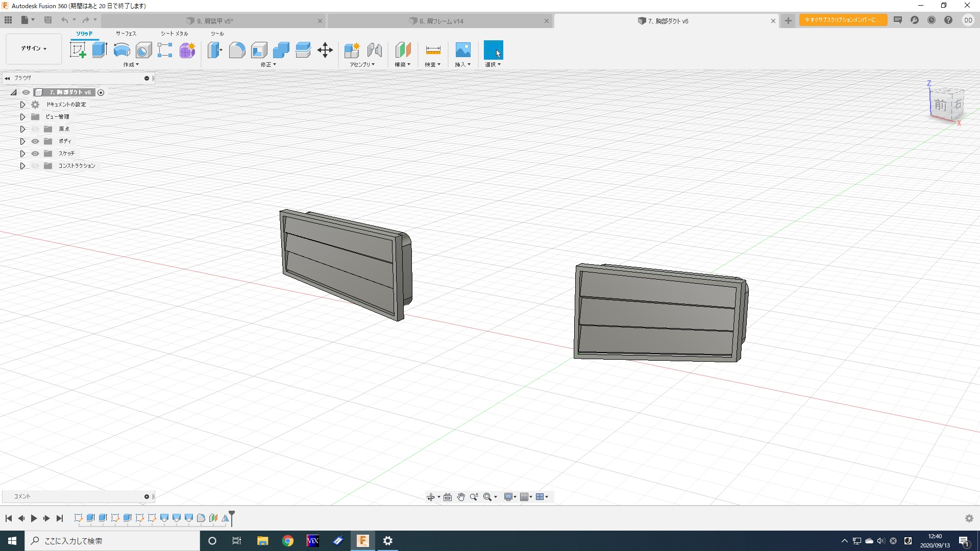
Task: Hide the ボディ folder via eye icon
Action: (x=35, y=141)
